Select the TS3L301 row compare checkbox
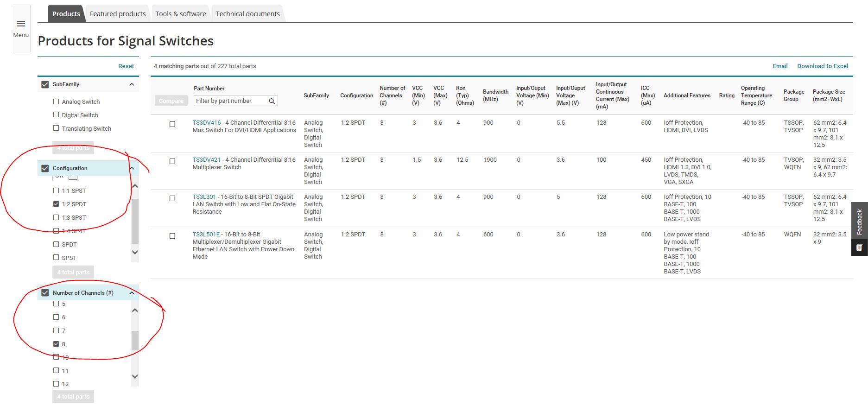The image size is (868, 406). 172,198
